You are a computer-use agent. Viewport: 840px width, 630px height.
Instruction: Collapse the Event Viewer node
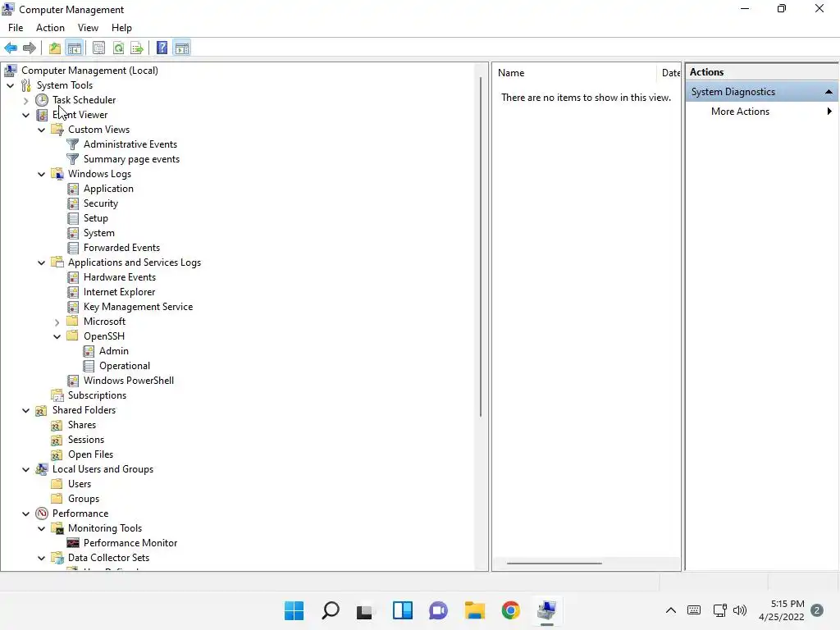click(x=25, y=115)
